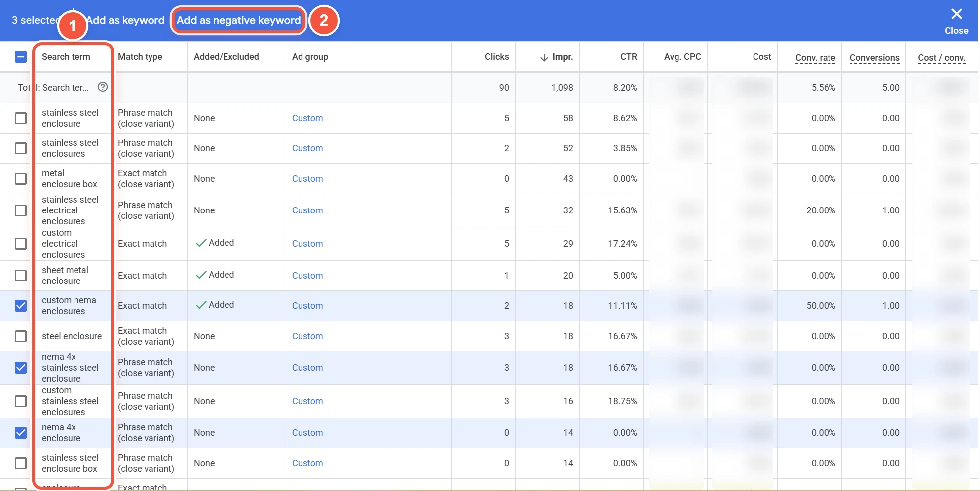Sort by the Ad group column header
The width and height of the screenshot is (980, 491).
point(310,57)
